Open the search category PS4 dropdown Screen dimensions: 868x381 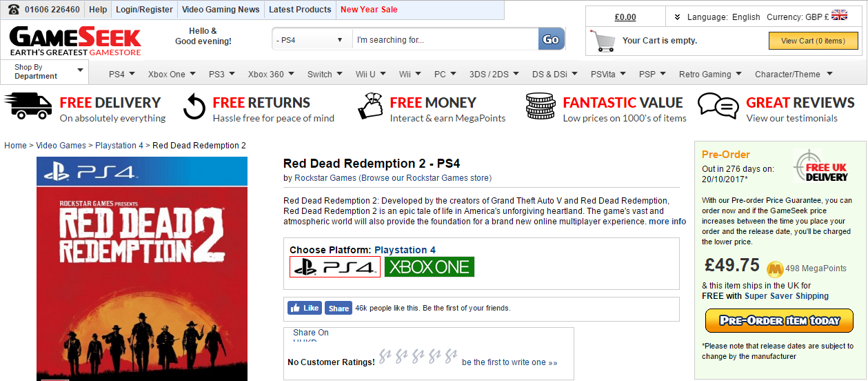(312, 40)
